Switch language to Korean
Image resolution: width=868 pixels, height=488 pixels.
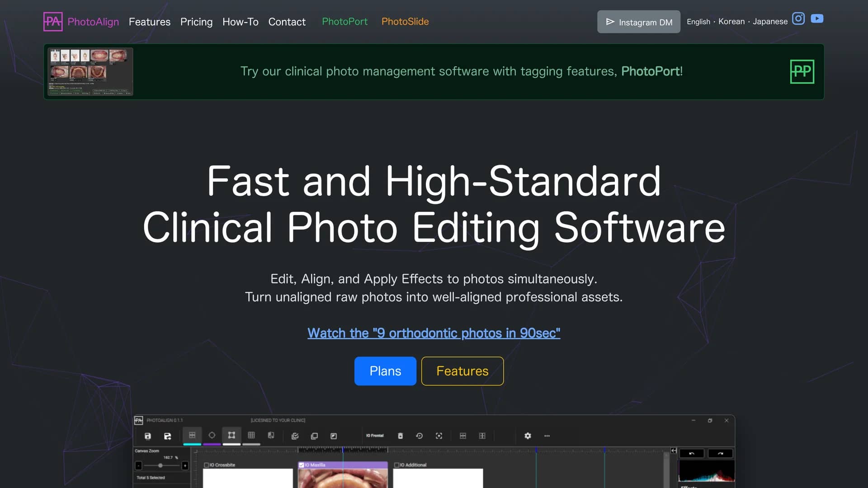point(731,21)
